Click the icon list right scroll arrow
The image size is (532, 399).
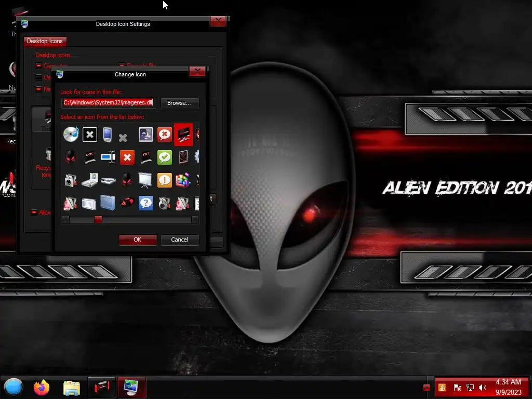tap(195, 220)
